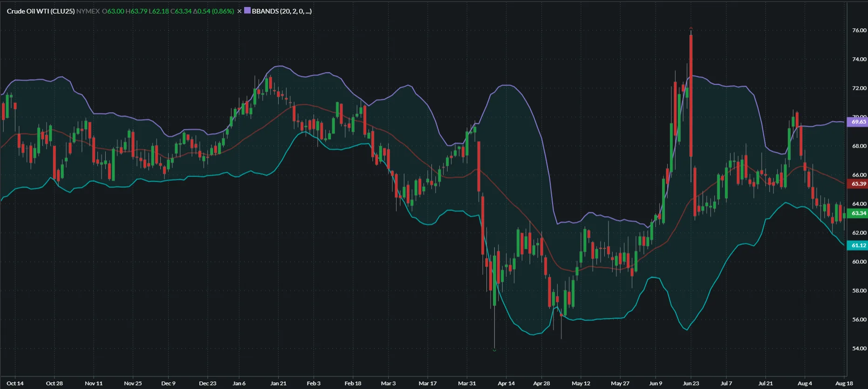This screenshot has width=868, height=389.
Task: Select the purple 69.65 upper band price tag
Action: pos(858,122)
